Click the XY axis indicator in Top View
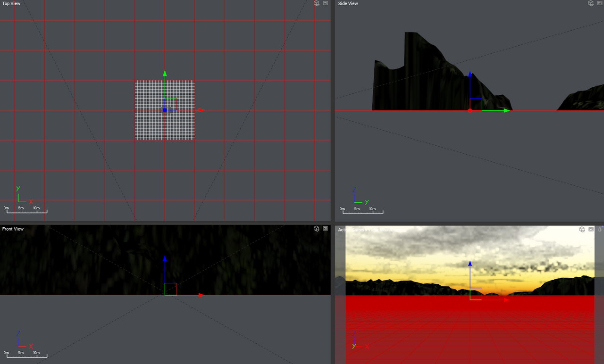 pos(25,195)
